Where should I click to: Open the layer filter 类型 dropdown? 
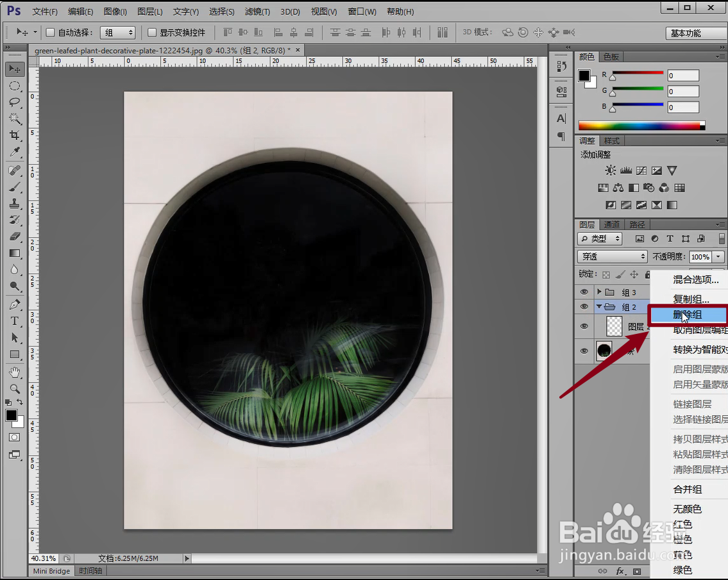pyautogui.click(x=600, y=238)
